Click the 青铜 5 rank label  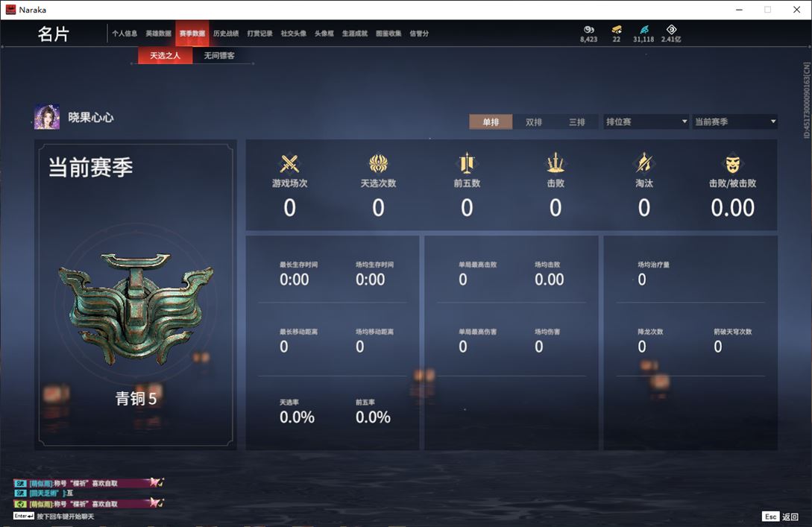pyautogui.click(x=136, y=398)
